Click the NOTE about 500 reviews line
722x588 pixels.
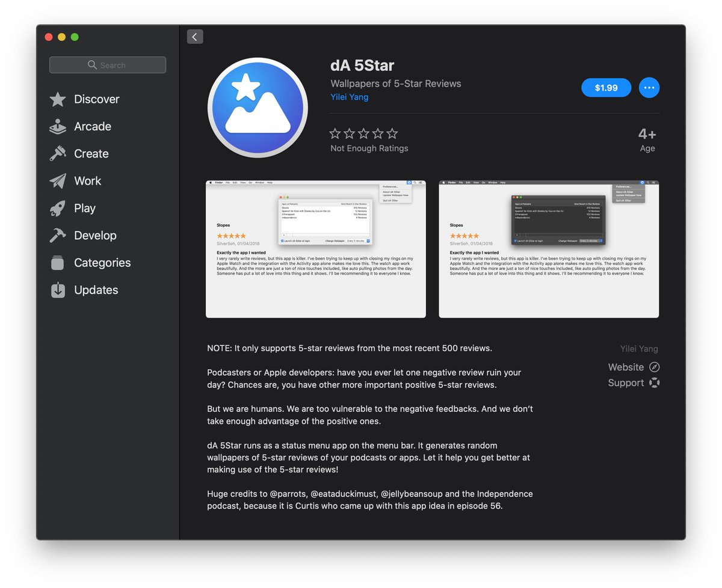[x=350, y=348]
